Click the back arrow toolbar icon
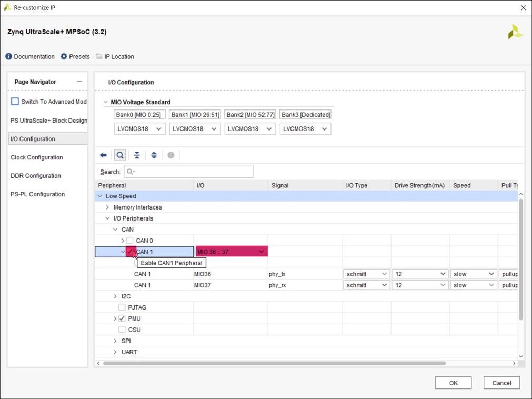This screenshot has height=399, width=532. (x=103, y=155)
